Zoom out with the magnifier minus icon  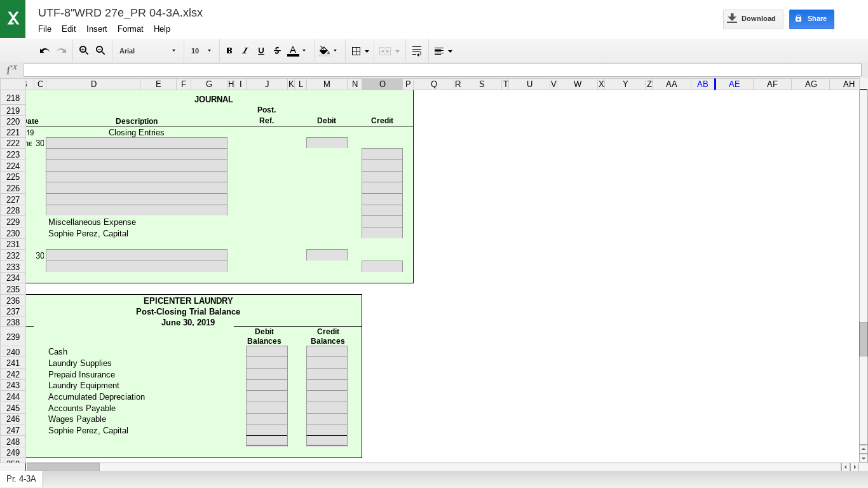click(100, 51)
